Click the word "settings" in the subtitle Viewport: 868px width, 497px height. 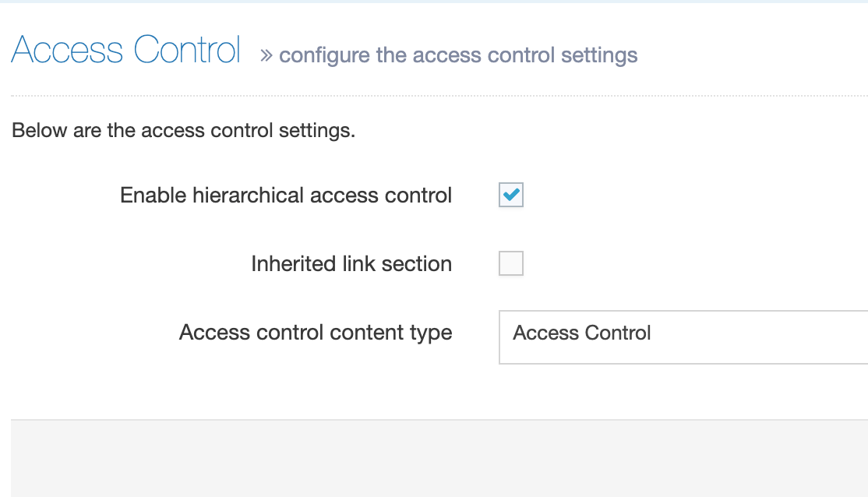coord(603,56)
